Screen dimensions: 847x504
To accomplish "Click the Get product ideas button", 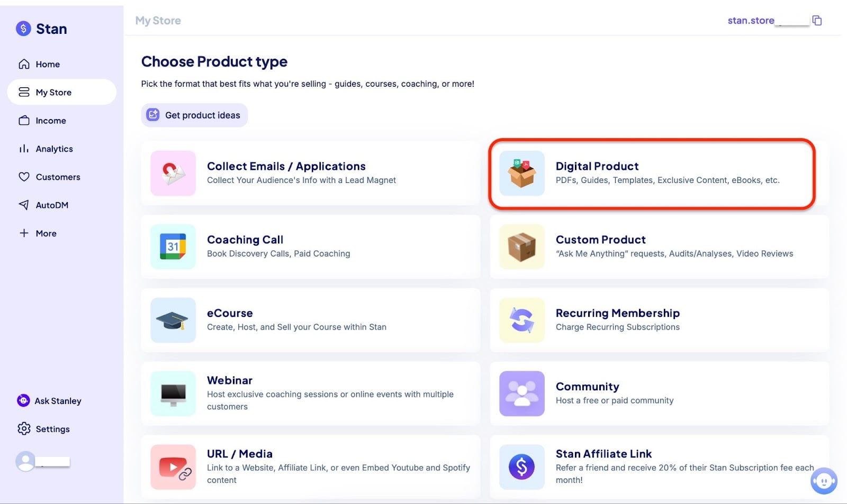I will click(x=194, y=115).
